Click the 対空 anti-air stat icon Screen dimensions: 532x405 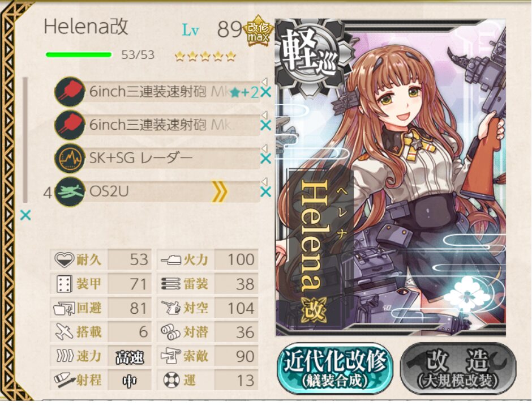point(170,308)
